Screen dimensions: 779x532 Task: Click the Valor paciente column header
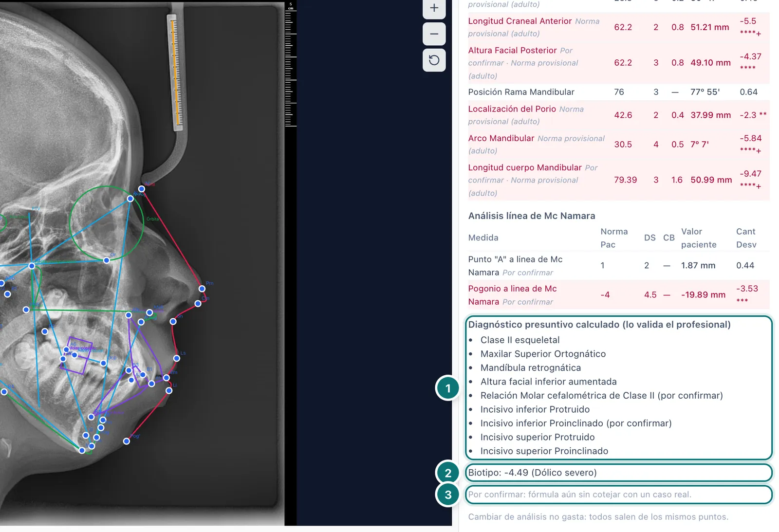click(699, 238)
